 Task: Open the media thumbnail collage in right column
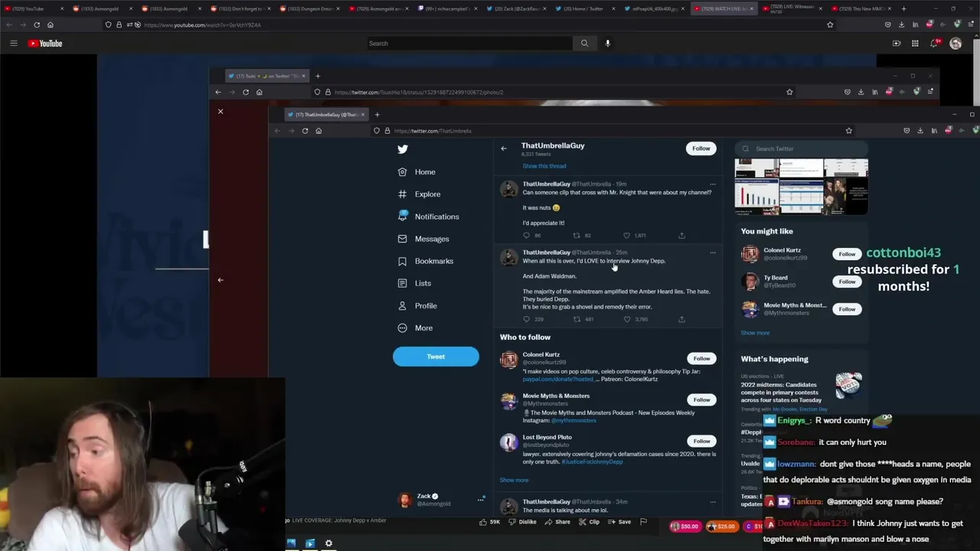pyautogui.click(x=801, y=187)
